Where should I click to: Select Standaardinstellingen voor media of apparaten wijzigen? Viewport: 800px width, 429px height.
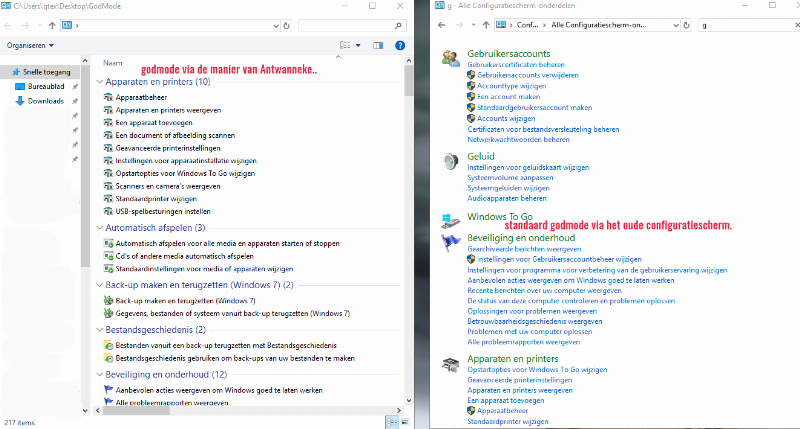(204, 269)
